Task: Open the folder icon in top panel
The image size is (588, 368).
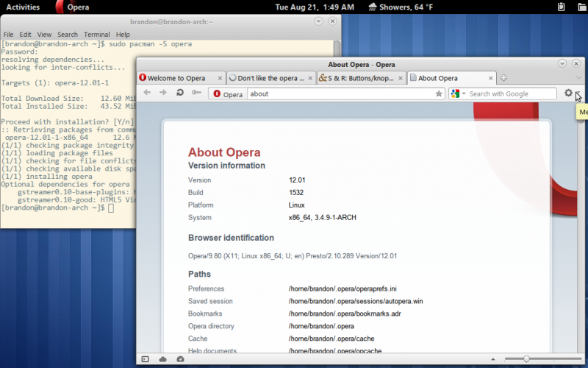Action: (581, 7)
